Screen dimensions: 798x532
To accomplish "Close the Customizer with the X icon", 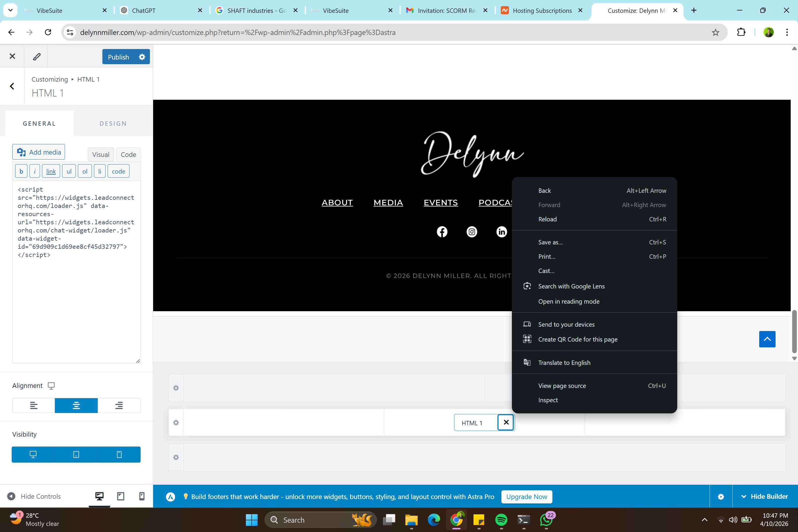I will (12, 56).
